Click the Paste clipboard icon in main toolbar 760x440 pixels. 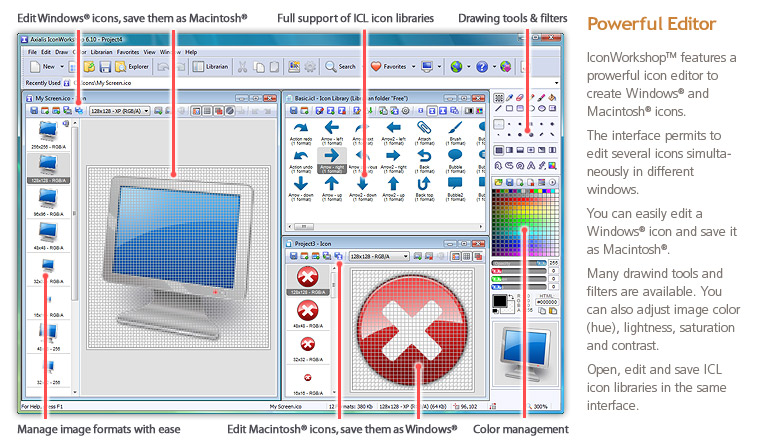pos(274,67)
